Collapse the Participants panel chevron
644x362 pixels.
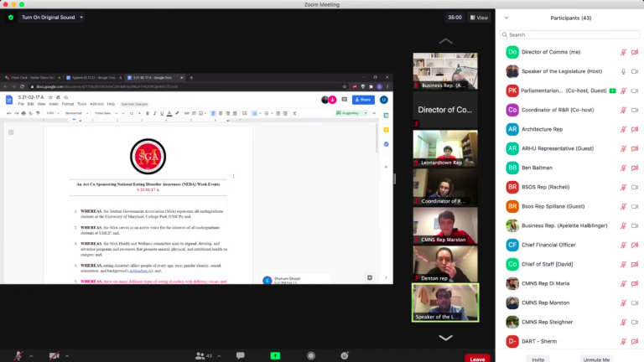click(x=506, y=17)
